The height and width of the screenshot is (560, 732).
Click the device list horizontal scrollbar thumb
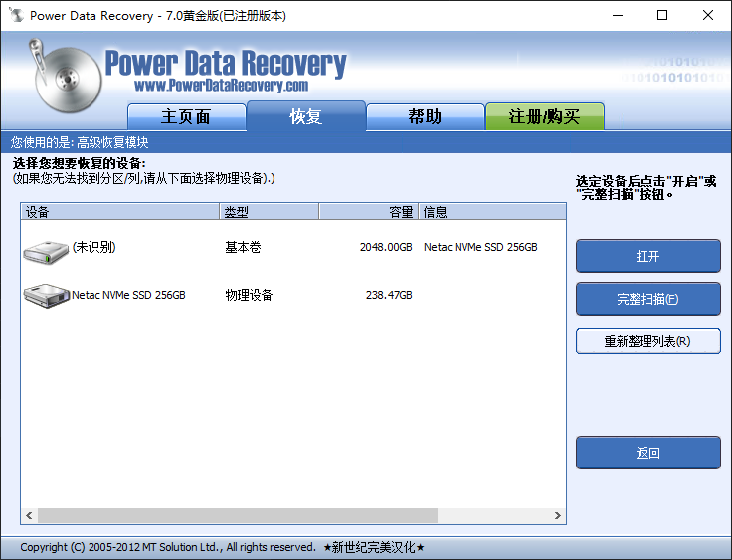(238, 515)
